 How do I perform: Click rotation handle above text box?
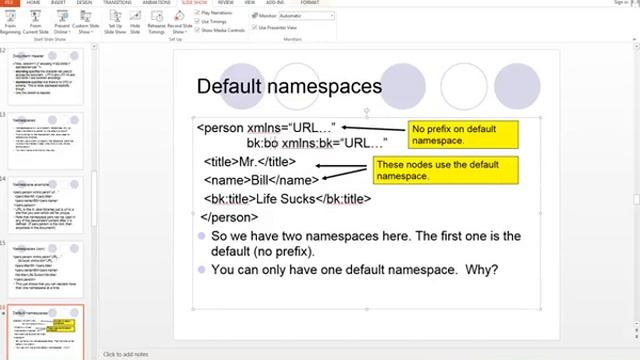point(367,110)
